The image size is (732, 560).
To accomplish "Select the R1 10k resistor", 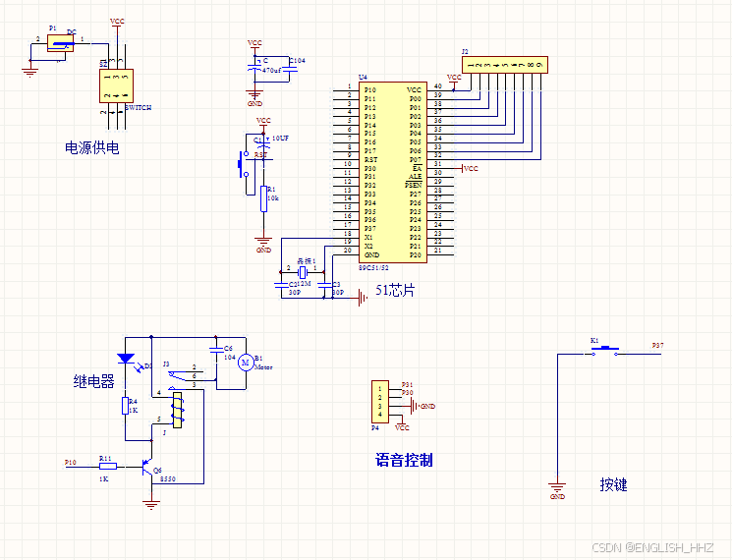I will (x=263, y=198).
